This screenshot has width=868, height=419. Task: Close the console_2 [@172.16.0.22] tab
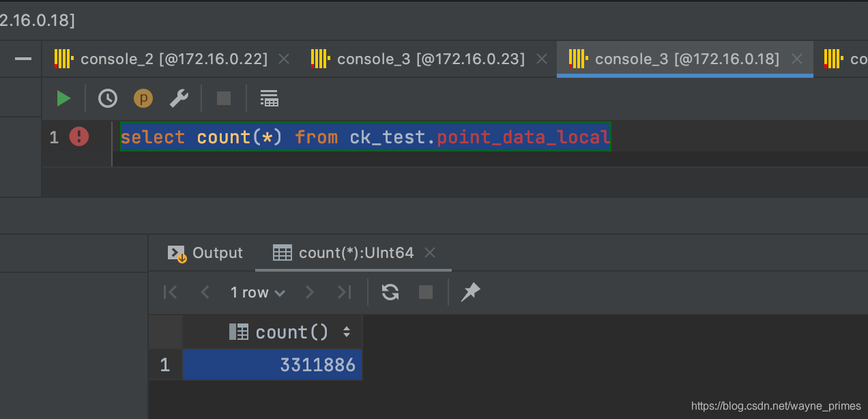[x=284, y=59]
